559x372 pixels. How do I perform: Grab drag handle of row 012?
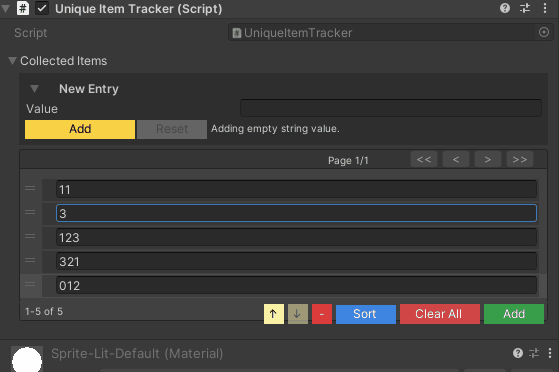point(30,285)
